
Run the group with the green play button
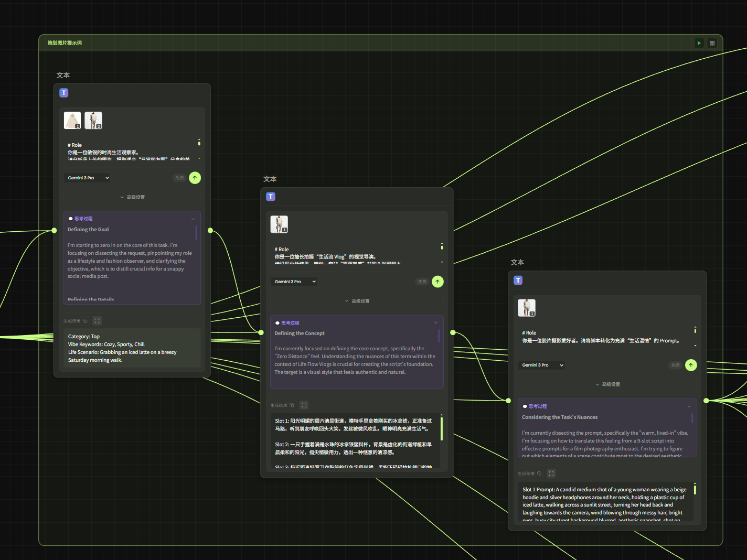click(x=699, y=43)
